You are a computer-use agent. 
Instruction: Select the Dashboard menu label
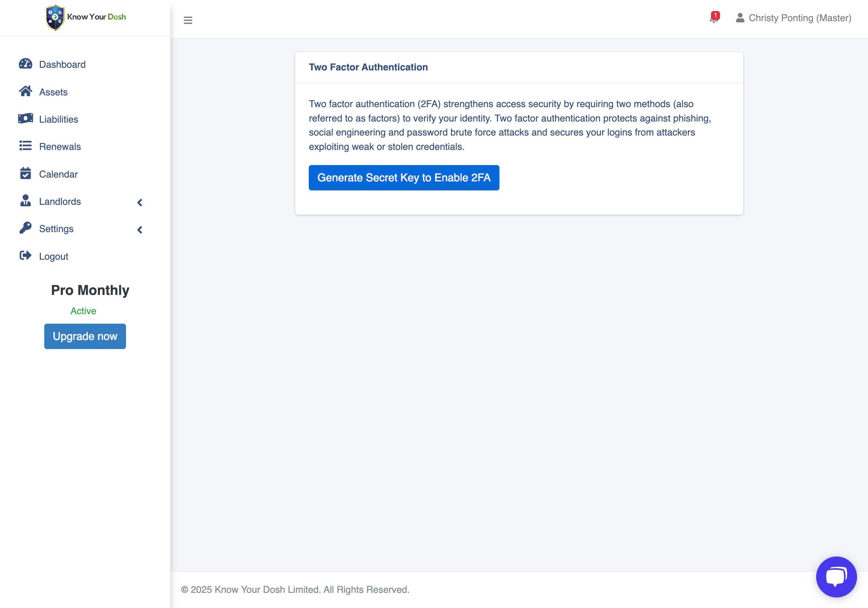(62, 64)
